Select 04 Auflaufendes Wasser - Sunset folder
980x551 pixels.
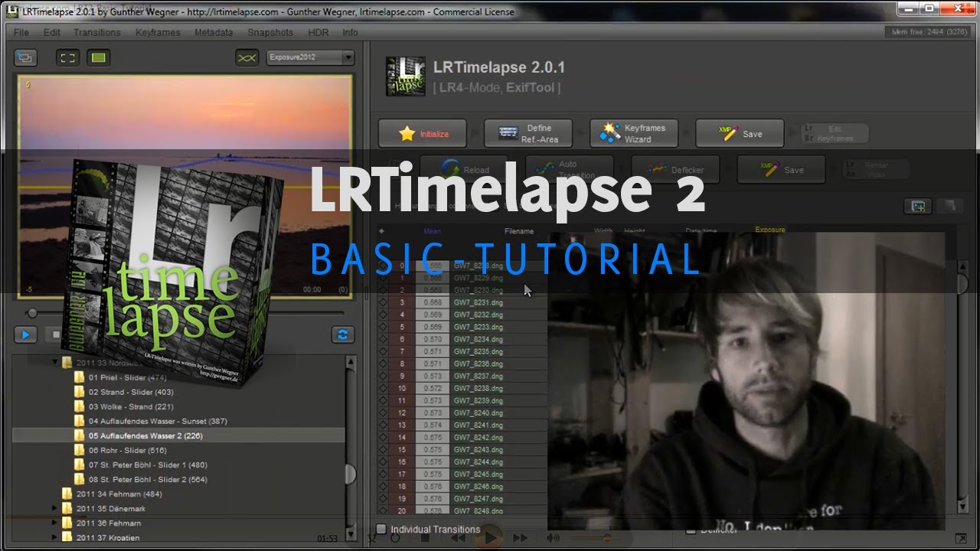158,421
